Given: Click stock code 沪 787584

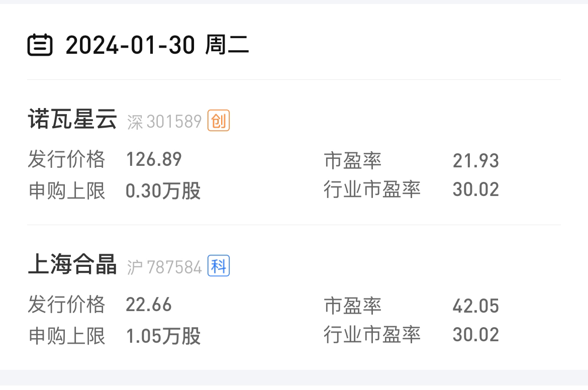Looking at the screenshot, I should pyautogui.click(x=164, y=267).
